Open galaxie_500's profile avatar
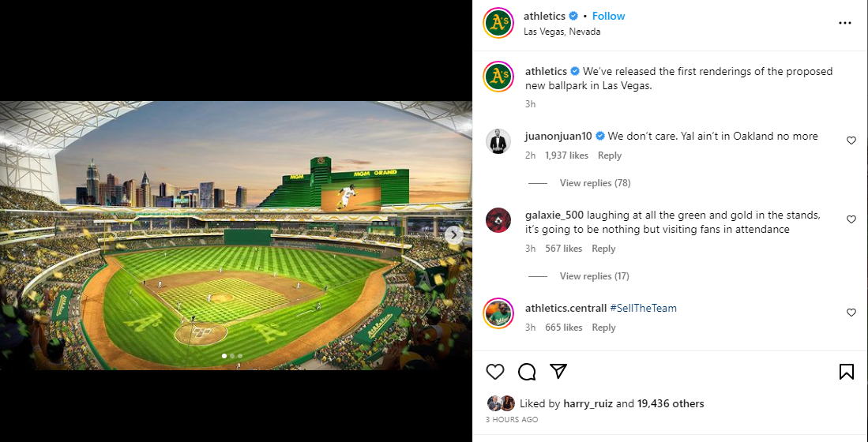The width and height of the screenshot is (868, 442). click(498, 220)
